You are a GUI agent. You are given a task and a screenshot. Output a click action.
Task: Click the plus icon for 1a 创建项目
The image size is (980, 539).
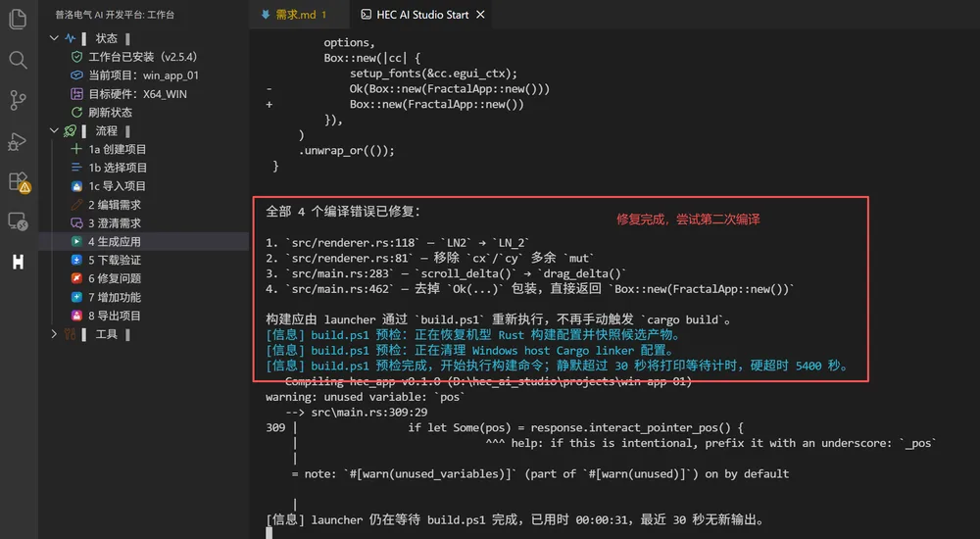point(76,149)
